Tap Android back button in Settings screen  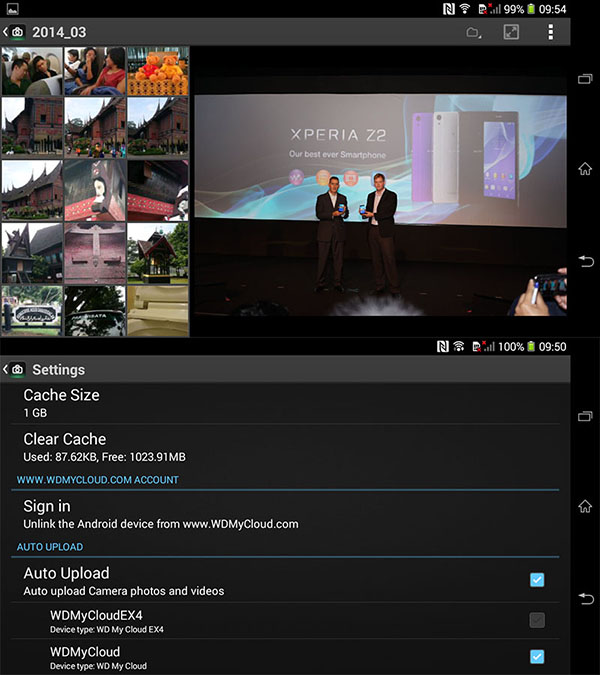586,598
